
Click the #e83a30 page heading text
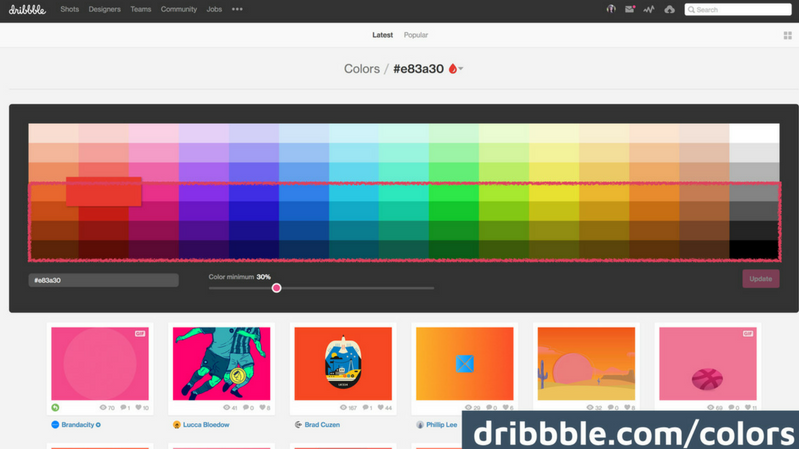click(x=418, y=69)
